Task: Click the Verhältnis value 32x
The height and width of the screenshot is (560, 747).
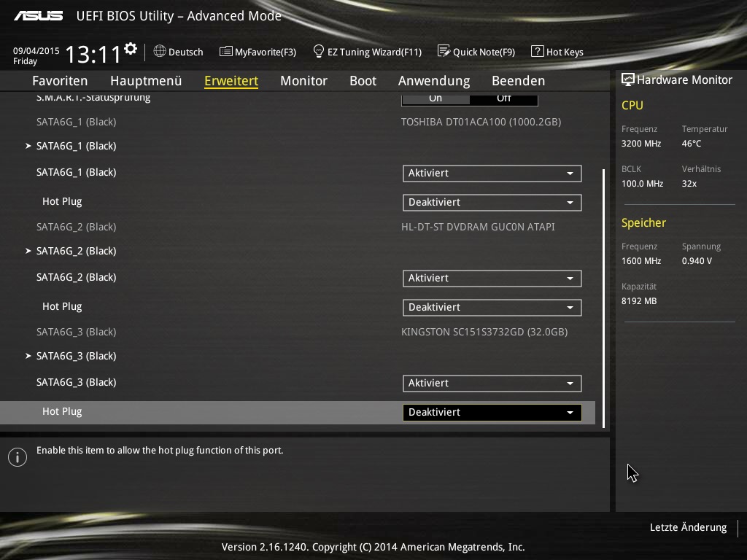Action: [689, 183]
